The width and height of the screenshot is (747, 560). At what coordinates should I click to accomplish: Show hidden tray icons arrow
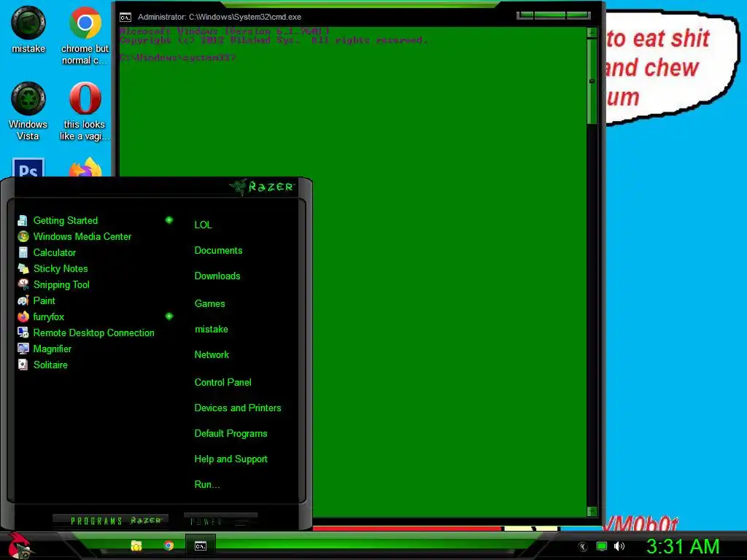[x=582, y=547]
